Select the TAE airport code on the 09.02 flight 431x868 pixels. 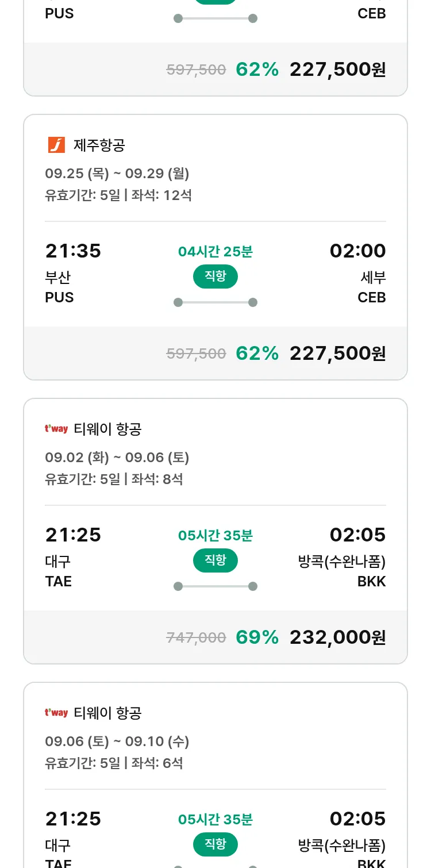click(59, 582)
